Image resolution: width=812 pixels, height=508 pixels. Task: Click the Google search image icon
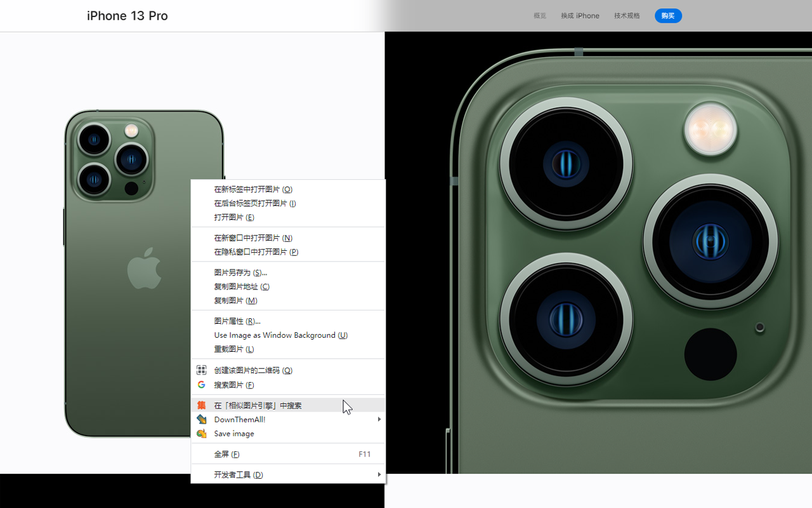201,385
